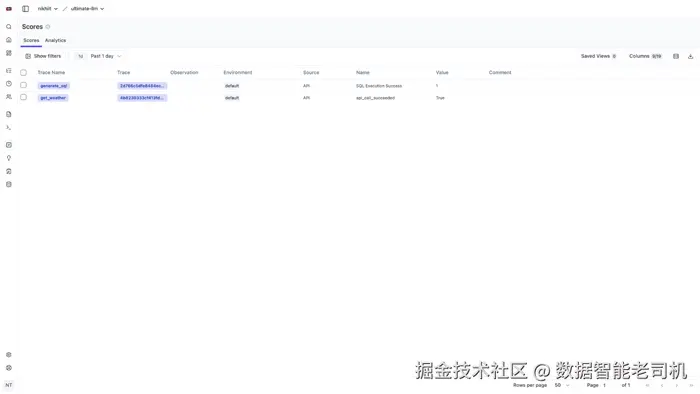Open Sessions clock icon in sidebar
This screenshot has height=394, width=700.
click(8, 83)
